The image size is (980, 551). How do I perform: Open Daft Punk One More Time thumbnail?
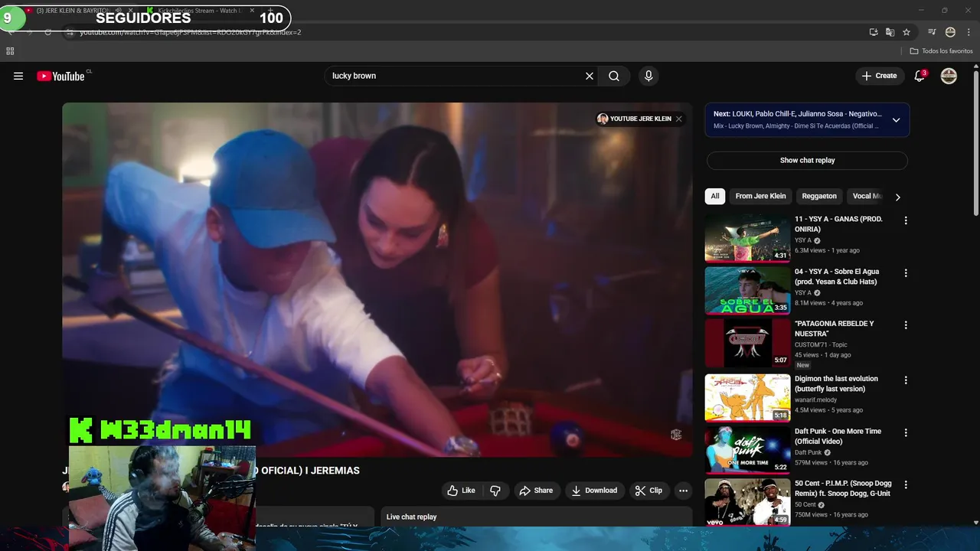(x=747, y=450)
